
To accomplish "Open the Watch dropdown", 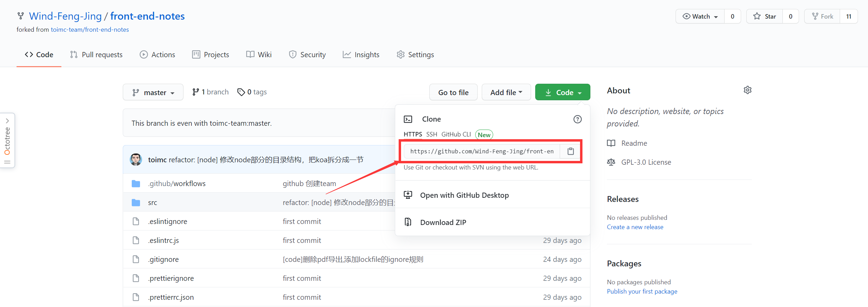I will [700, 16].
